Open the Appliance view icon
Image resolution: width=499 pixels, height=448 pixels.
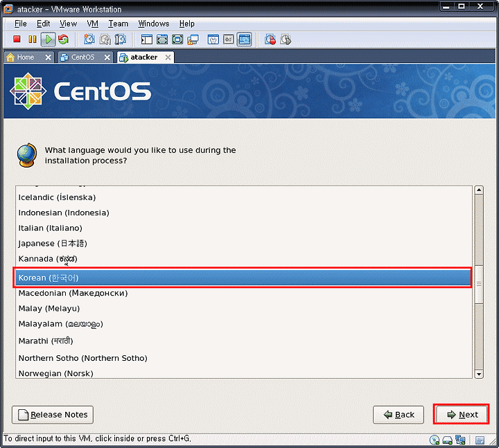click(x=229, y=39)
